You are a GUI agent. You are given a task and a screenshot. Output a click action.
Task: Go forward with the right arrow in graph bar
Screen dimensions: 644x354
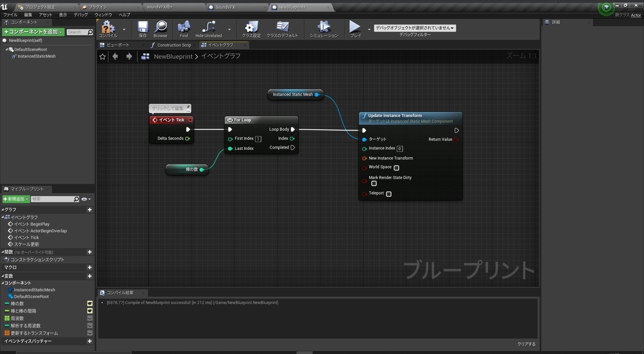(x=129, y=56)
